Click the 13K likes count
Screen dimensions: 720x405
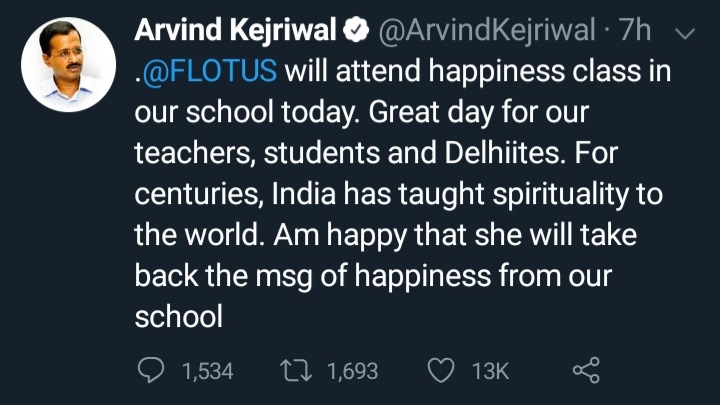490,371
